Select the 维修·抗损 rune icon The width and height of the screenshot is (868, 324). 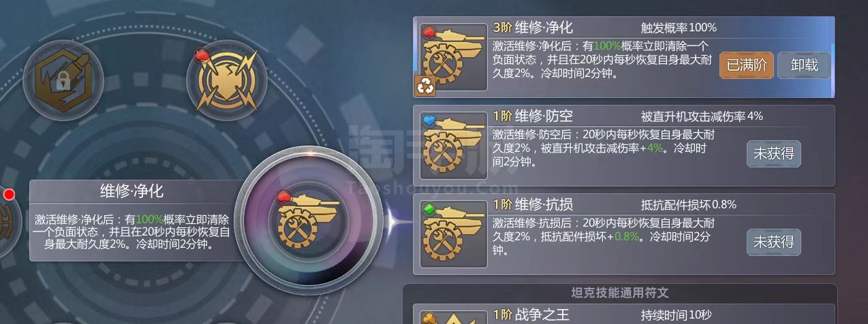tap(453, 234)
